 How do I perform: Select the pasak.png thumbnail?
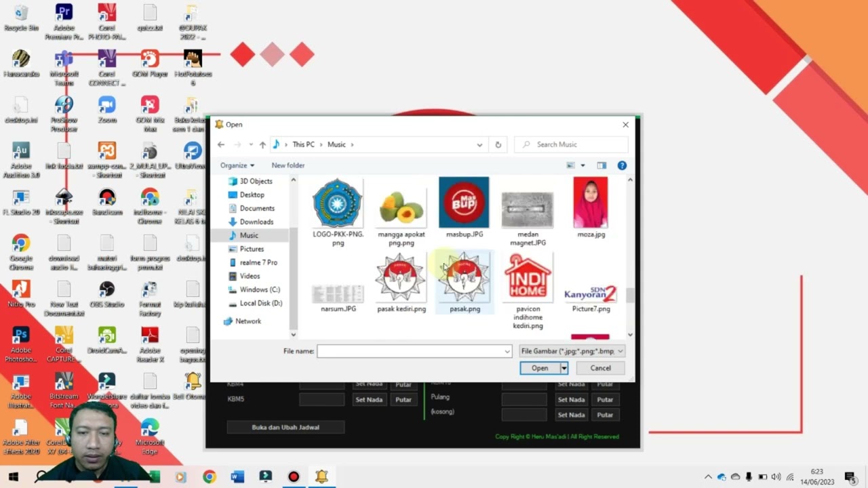(465, 283)
